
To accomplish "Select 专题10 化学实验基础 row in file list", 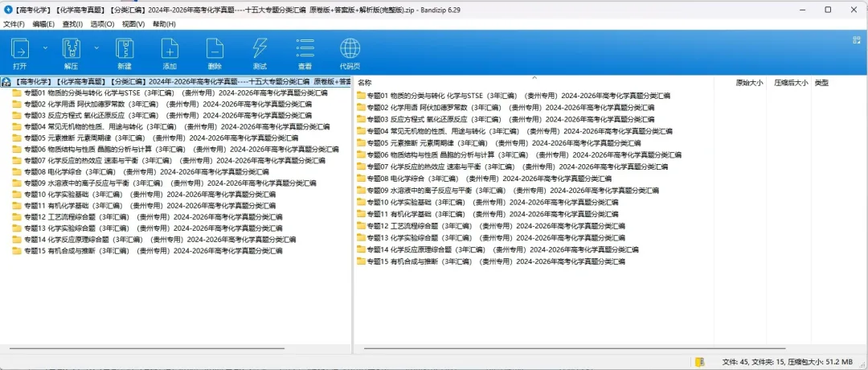I will click(x=488, y=202).
